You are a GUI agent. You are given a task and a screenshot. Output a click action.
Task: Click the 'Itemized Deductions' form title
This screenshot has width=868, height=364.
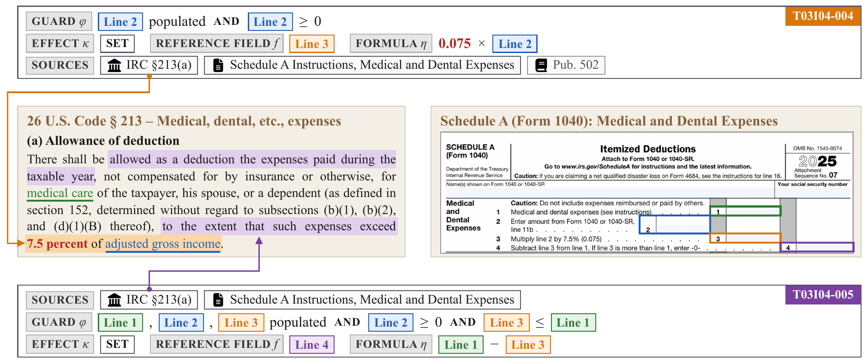pyautogui.click(x=647, y=149)
